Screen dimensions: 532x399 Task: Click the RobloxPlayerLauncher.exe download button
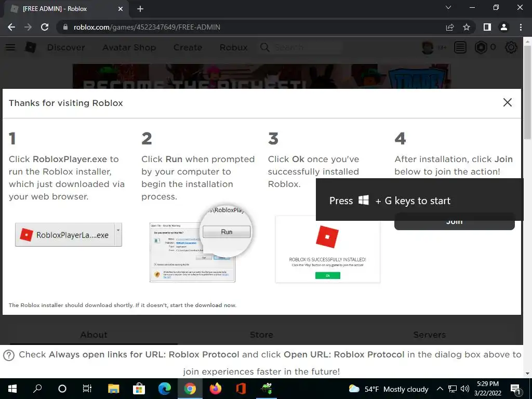tap(65, 235)
